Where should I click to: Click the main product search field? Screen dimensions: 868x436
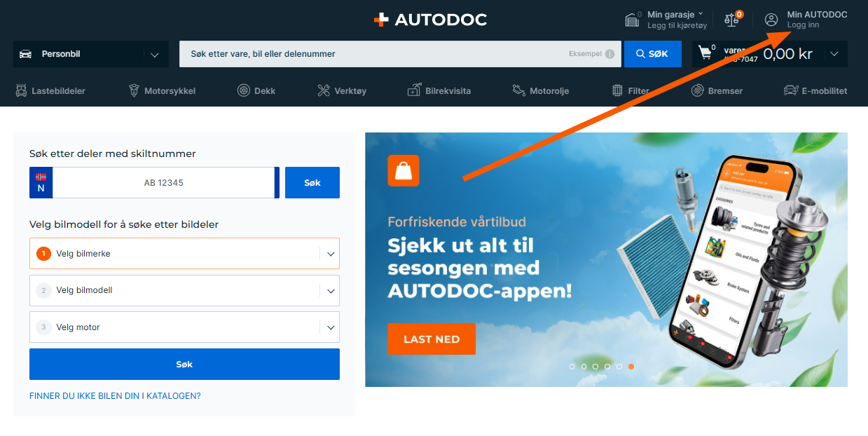400,54
